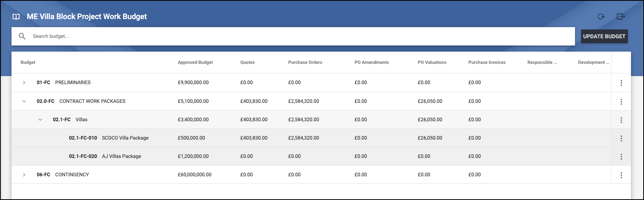
Task: Click the Approved Budget column header
Action: (195, 62)
